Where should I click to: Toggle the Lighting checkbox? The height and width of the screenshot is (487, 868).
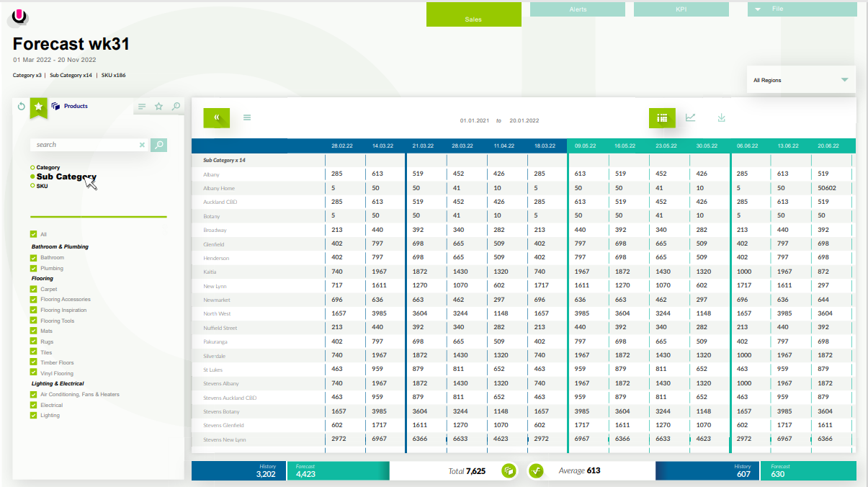click(33, 415)
